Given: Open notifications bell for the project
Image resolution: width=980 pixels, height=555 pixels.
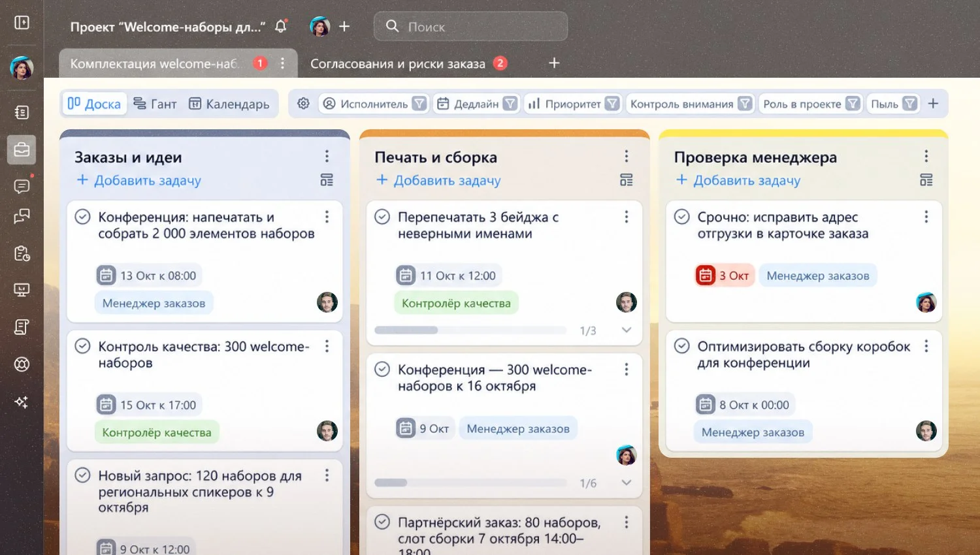Looking at the screenshot, I should (281, 27).
